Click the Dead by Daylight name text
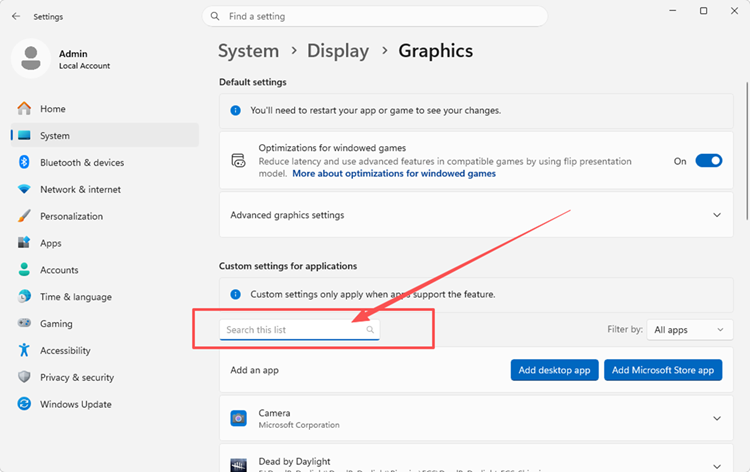The image size is (750, 472). 294,461
